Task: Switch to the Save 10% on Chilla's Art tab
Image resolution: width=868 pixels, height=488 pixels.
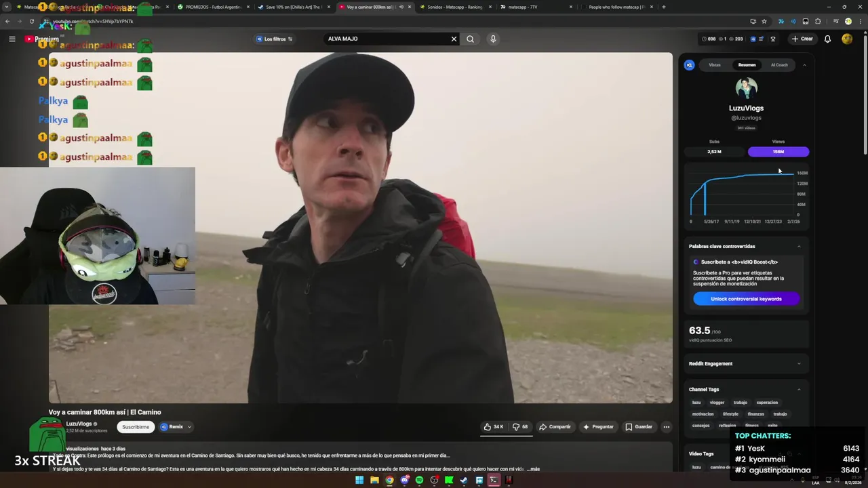Action: pos(294,7)
